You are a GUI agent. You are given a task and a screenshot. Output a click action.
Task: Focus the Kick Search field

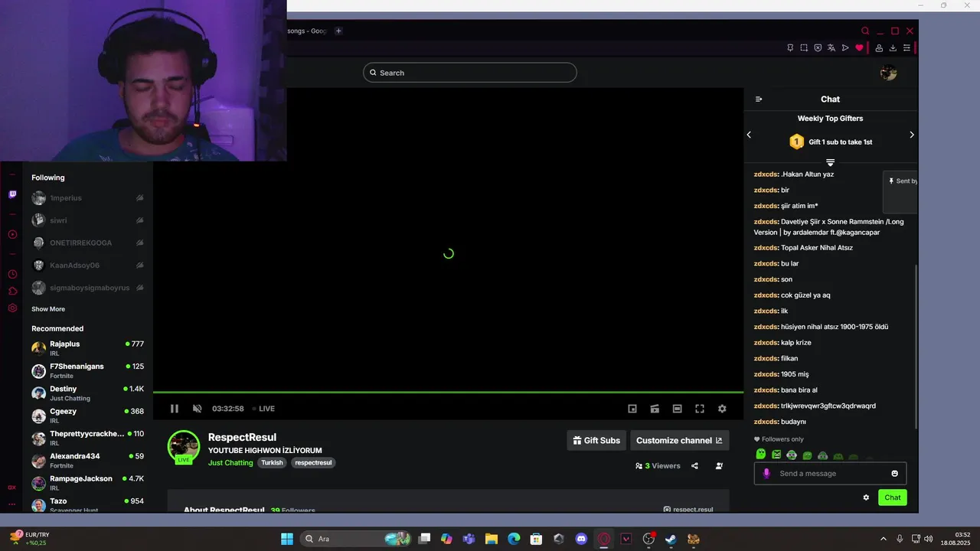point(469,73)
